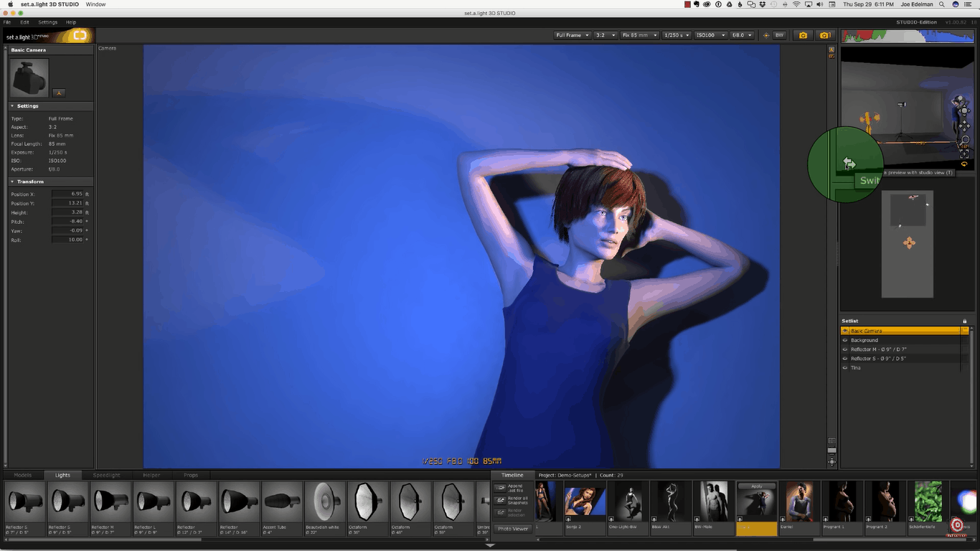Screen dimensions: 980x551
Task: Click the Apply button on the highlighted snapshot
Action: pos(756,486)
